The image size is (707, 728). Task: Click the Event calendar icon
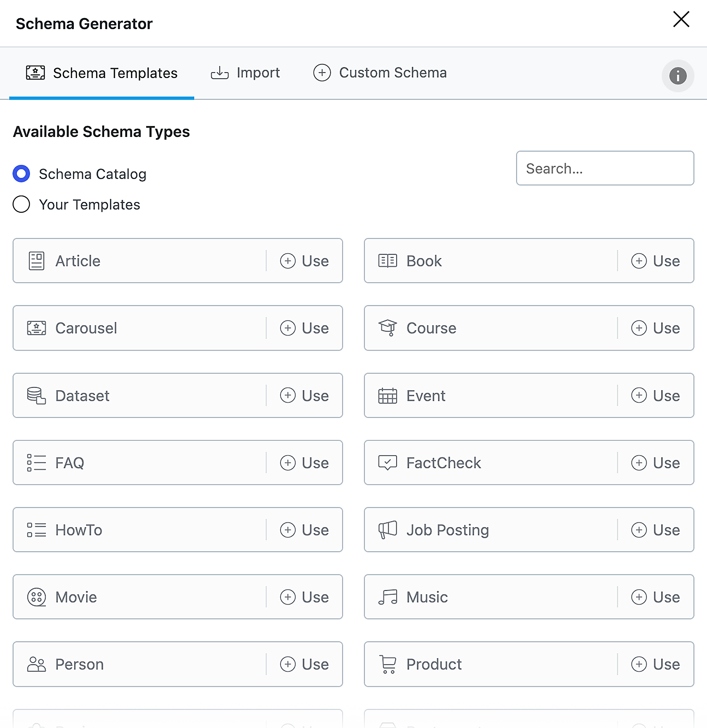point(387,396)
